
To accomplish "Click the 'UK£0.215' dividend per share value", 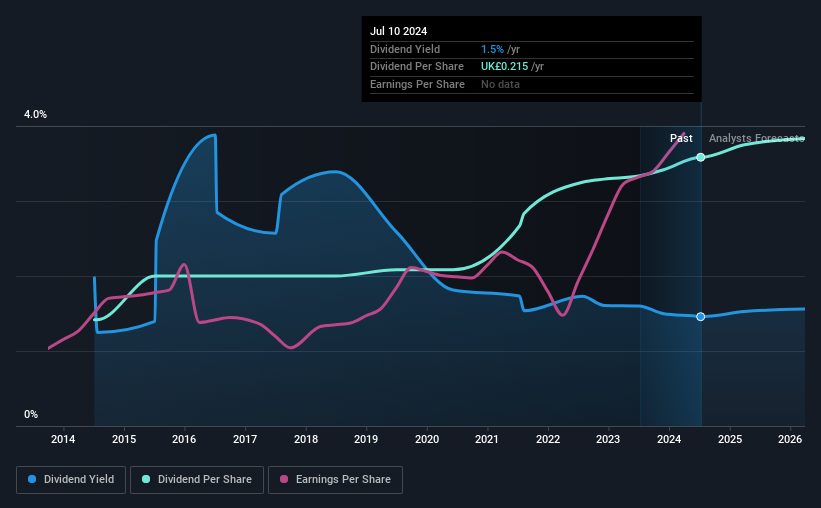I will tap(505, 67).
